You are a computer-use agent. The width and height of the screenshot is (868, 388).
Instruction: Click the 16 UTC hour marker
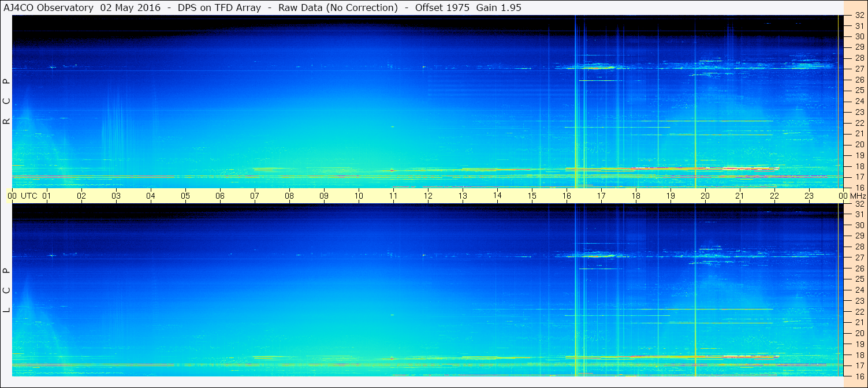(x=567, y=196)
